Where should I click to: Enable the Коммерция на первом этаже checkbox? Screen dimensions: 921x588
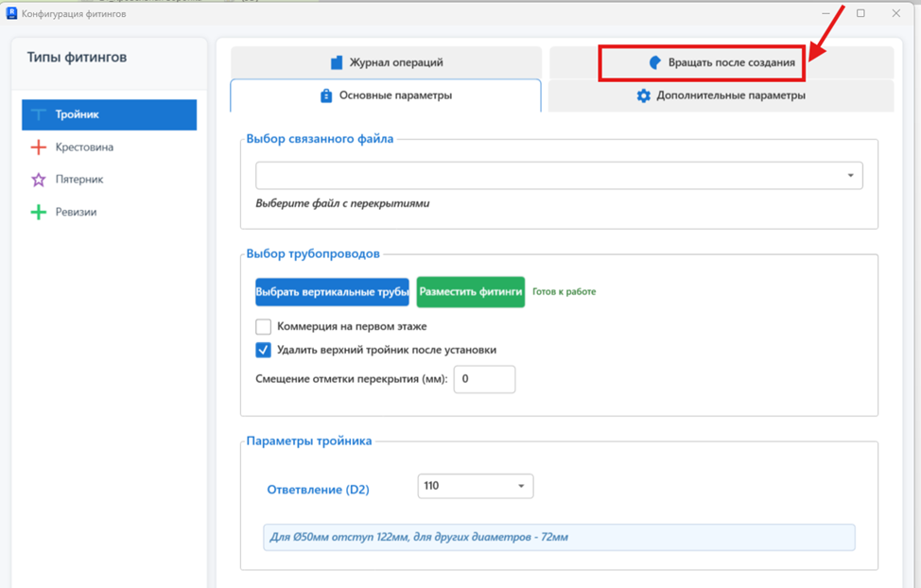tap(263, 326)
